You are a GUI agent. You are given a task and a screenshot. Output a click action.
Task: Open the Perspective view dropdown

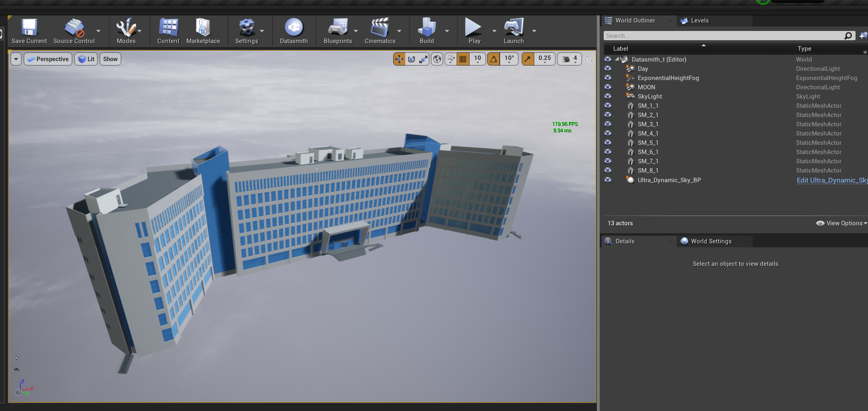pyautogui.click(x=48, y=59)
